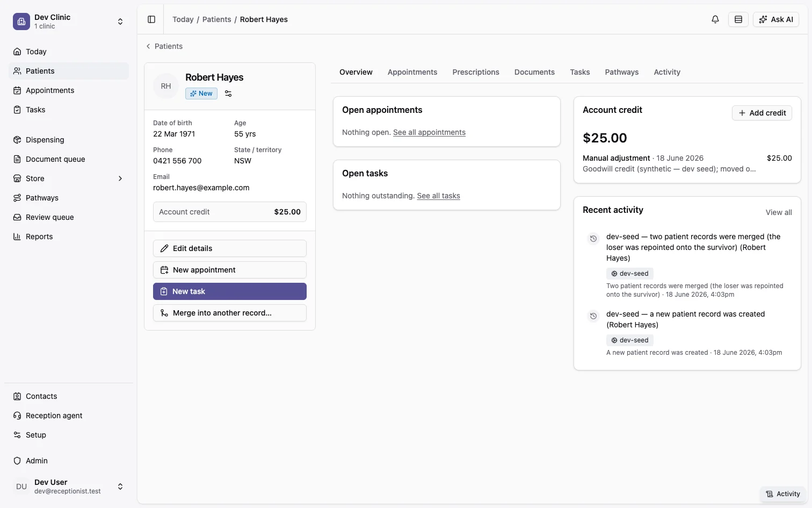This screenshot has height=508, width=812.
Task: Open the Dispensing section
Action: click(x=69, y=140)
